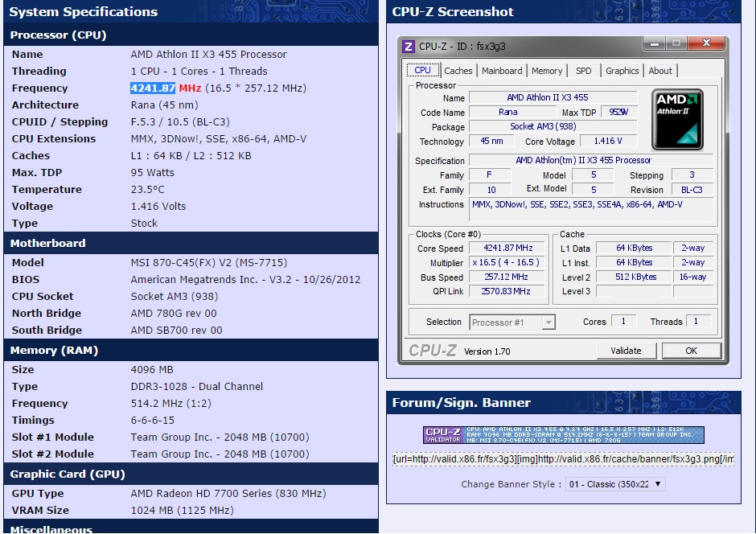Click the Core Voltage '1.416 V' field
Image resolution: width=756 pixels, height=534 pixels.
pyautogui.click(x=608, y=142)
